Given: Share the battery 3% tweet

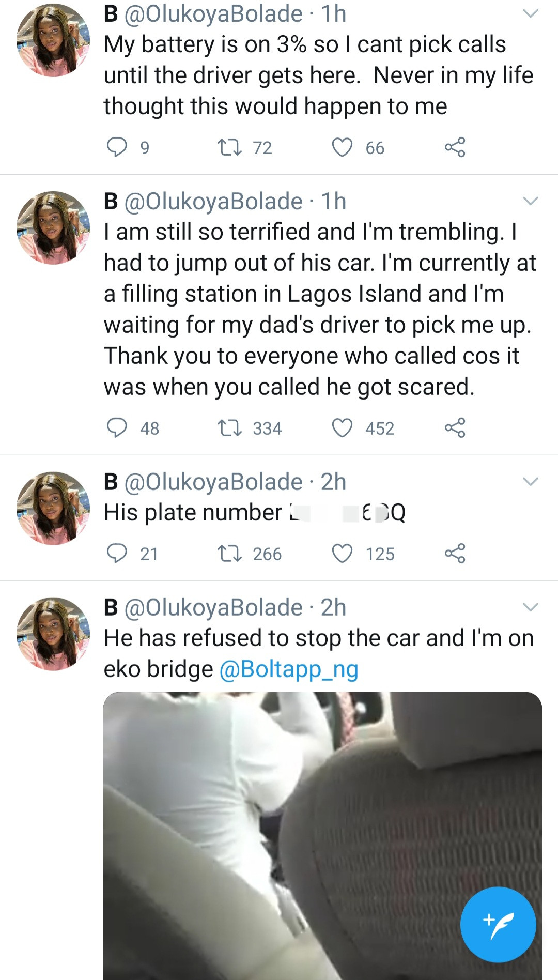Looking at the screenshot, I should 455,147.
